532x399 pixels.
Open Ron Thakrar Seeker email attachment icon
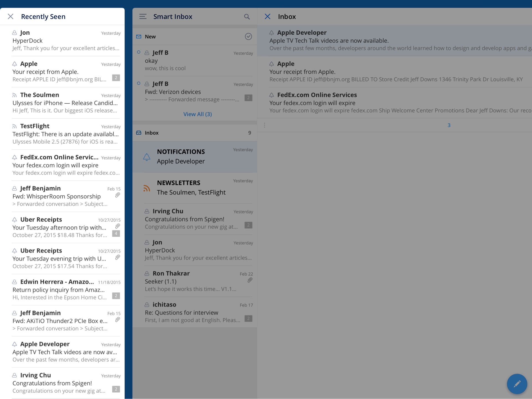(250, 280)
